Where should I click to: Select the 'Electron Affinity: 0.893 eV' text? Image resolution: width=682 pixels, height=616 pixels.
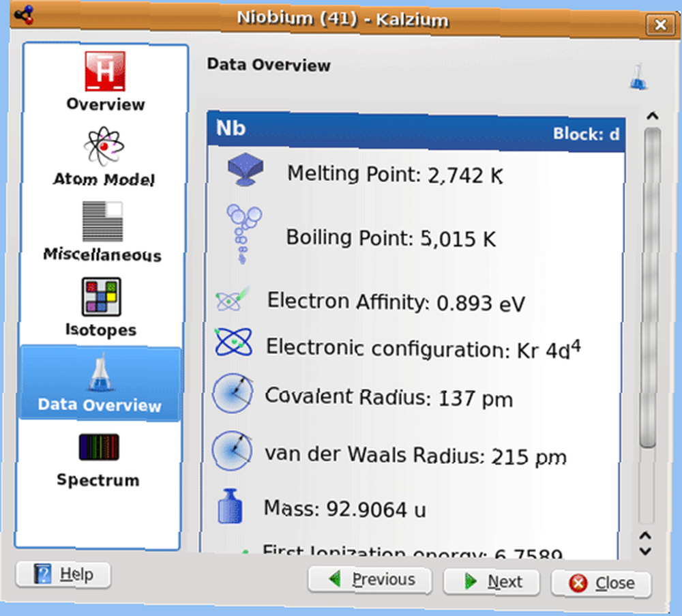[396, 302]
